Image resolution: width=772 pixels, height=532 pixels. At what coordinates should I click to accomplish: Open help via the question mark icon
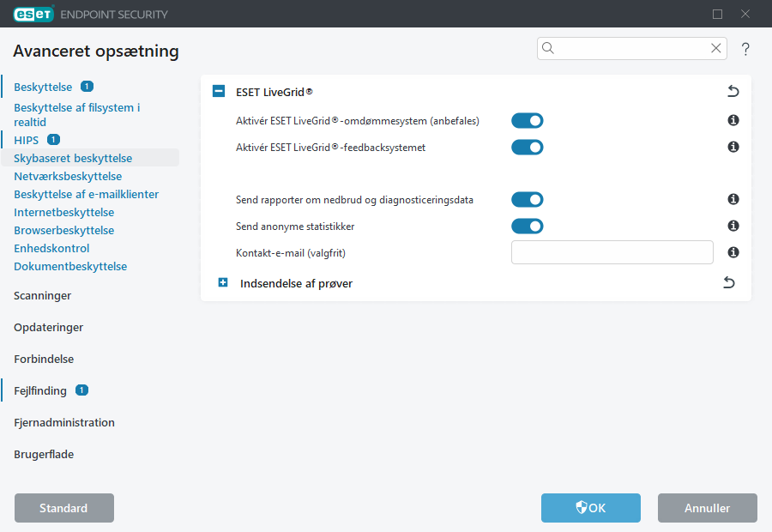tap(745, 49)
